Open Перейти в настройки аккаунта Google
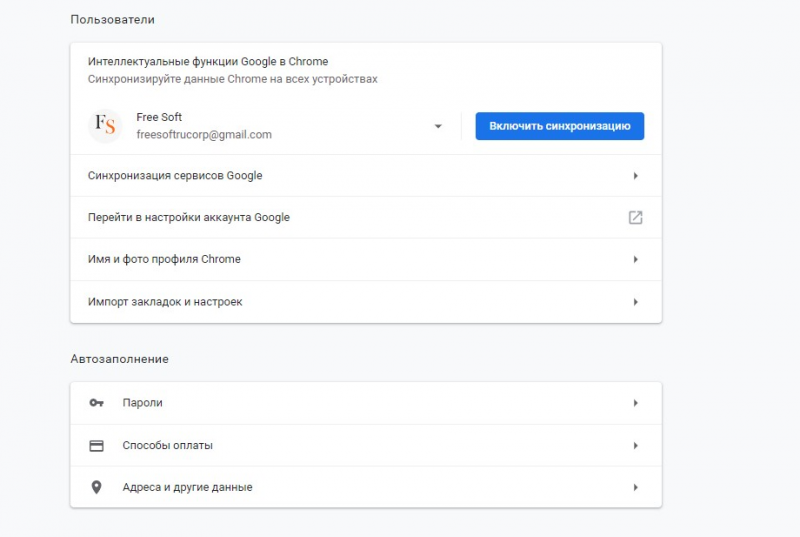Screen dimensions: 800x537 (366, 217)
